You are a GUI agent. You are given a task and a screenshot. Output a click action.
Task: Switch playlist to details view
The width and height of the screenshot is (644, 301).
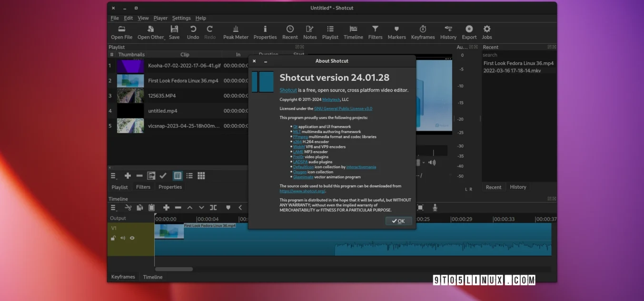[178, 176]
